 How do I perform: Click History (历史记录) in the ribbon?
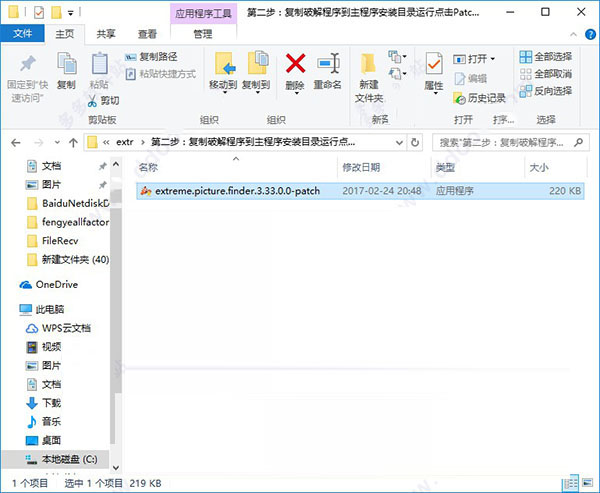(479, 98)
